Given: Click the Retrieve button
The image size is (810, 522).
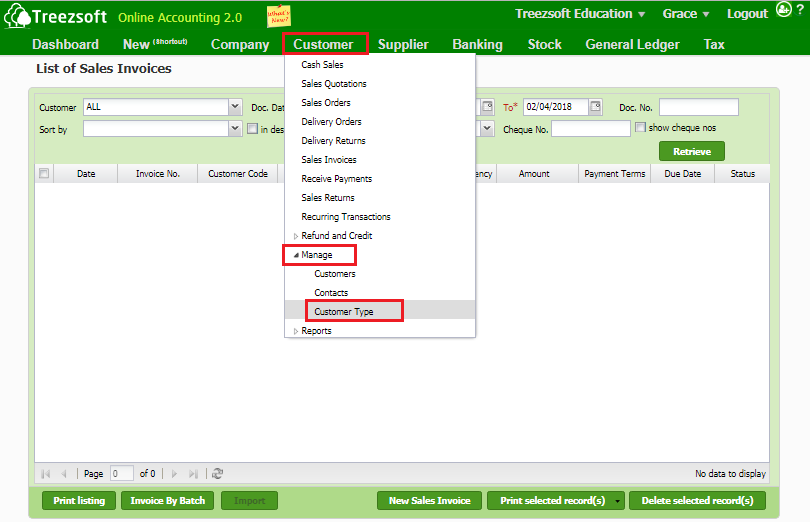Looking at the screenshot, I should point(691,152).
